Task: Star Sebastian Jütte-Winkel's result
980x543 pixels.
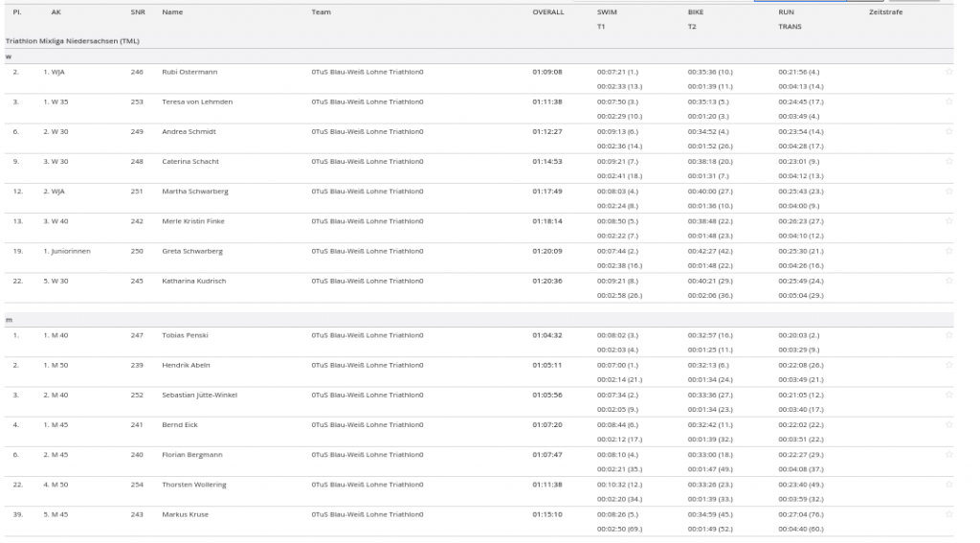Action: point(948,395)
